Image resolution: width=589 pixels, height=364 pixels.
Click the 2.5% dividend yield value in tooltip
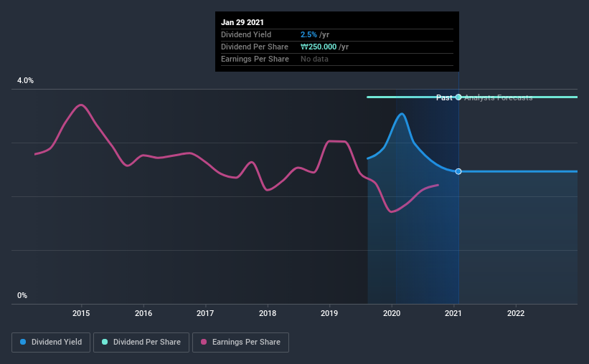click(x=308, y=34)
